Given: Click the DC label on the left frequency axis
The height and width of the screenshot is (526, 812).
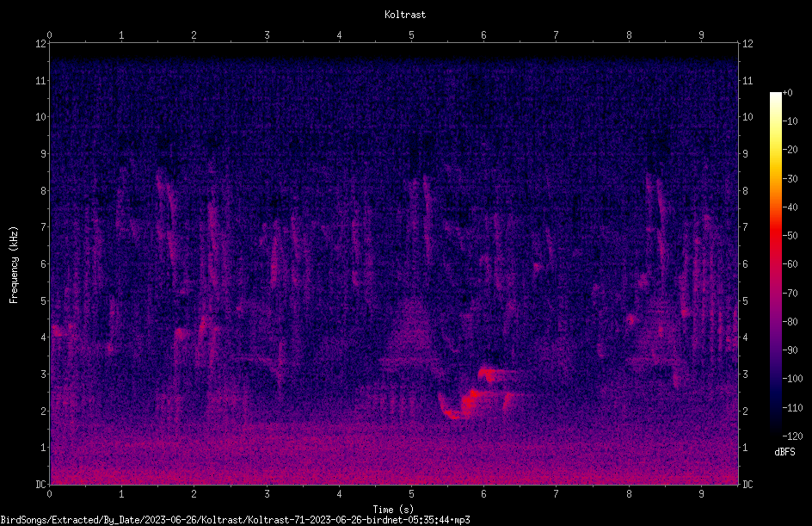Looking at the screenshot, I should click(x=41, y=484).
